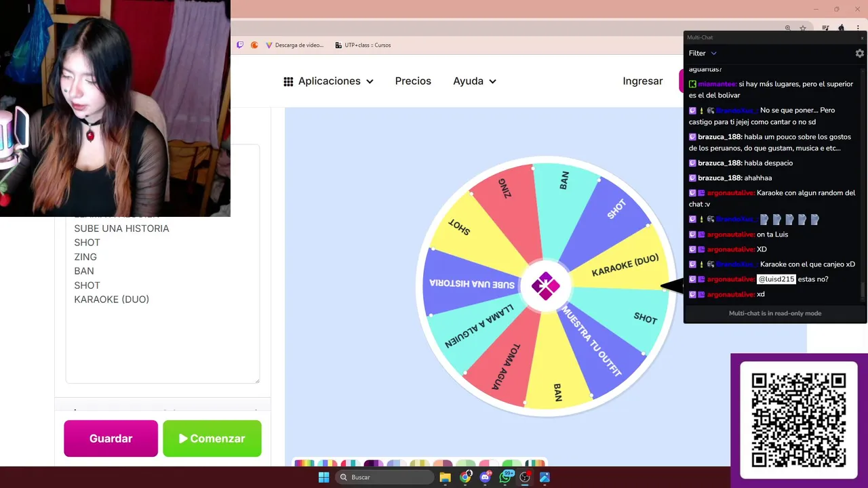
Task: Bookmark this page with the star icon
Action: coord(803,28)
